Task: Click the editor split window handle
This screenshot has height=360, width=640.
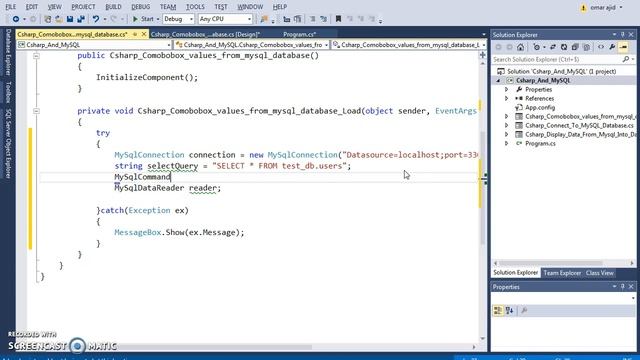Action: [483, 54]
